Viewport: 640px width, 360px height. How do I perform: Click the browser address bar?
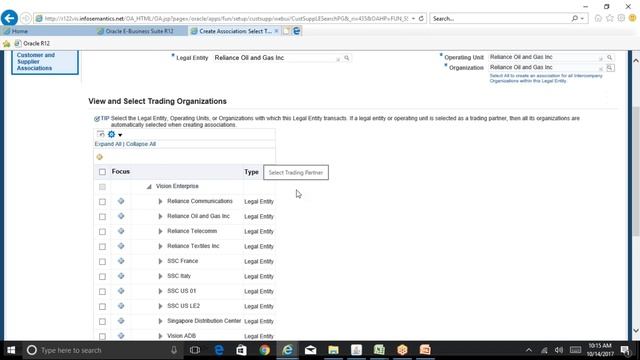tap(227, 18)
